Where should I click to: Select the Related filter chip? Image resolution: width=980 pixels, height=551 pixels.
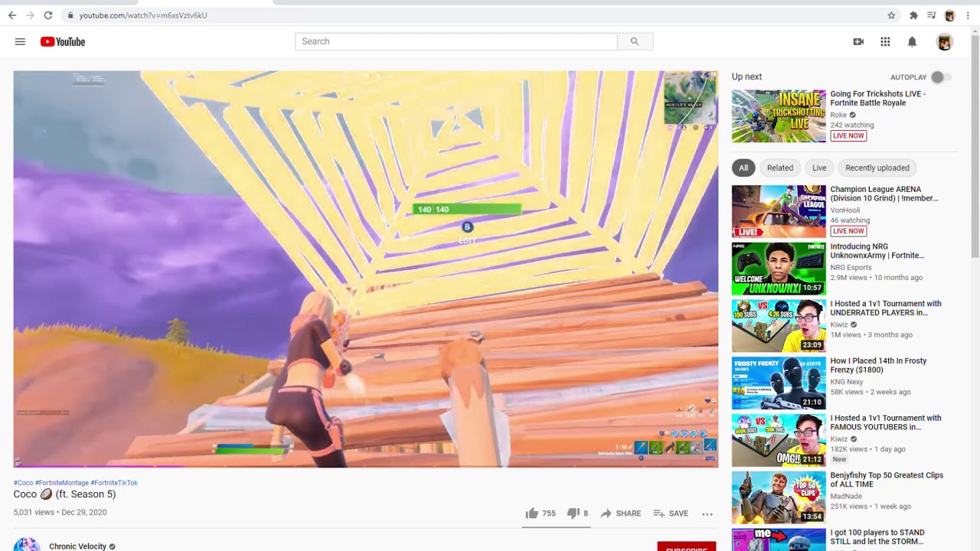tap(780, 168)
